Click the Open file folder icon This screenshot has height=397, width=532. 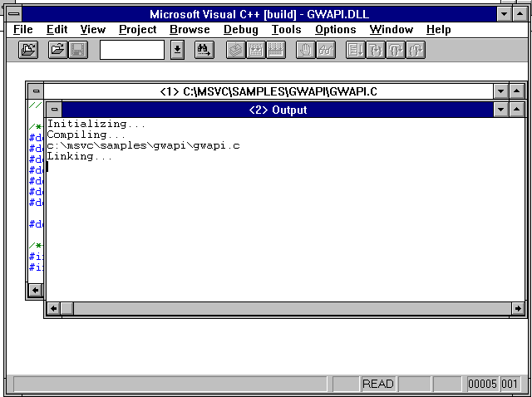[57, 50]
